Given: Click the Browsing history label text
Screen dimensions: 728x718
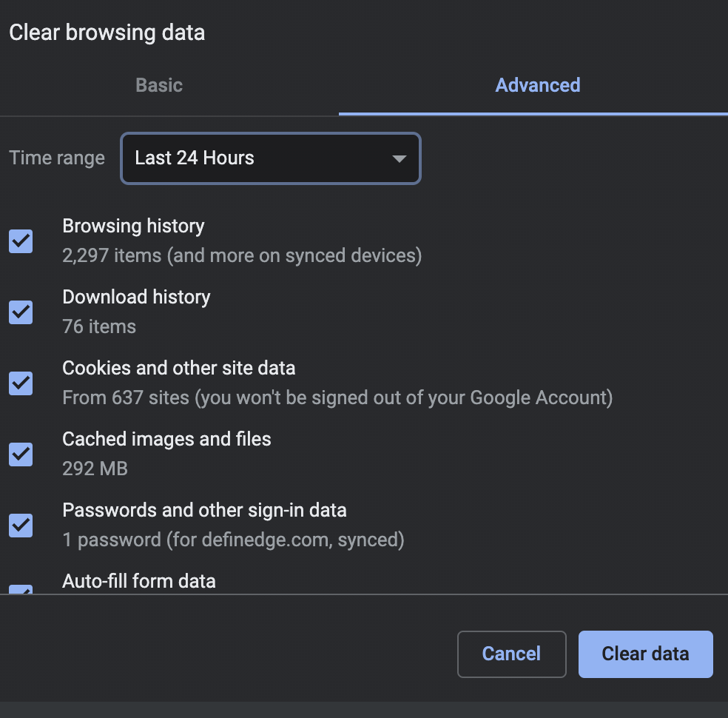Looking at the screenshot, I should pos(133,226).
